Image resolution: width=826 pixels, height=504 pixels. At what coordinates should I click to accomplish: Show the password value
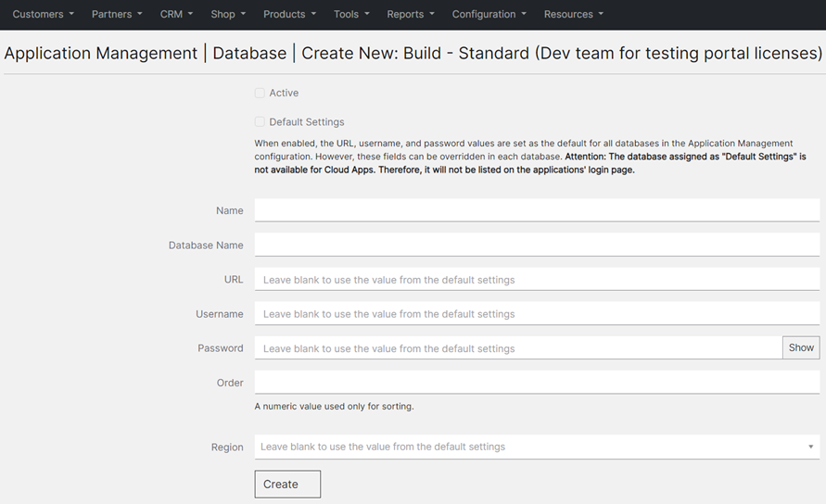click(801, 347)
